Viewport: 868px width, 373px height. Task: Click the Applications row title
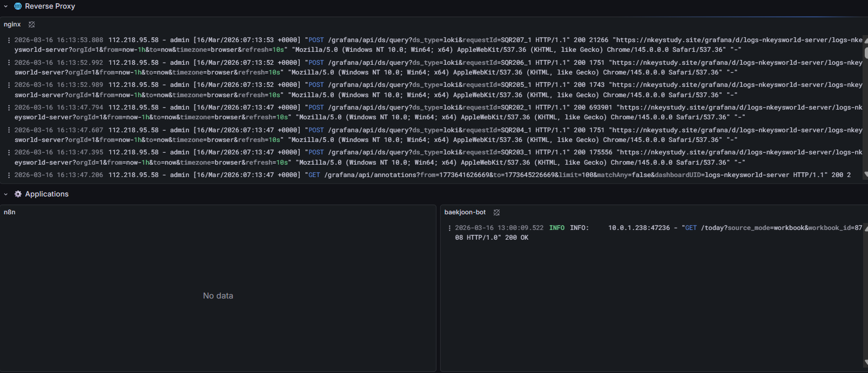pyautogui.click(x=47, y=194)
